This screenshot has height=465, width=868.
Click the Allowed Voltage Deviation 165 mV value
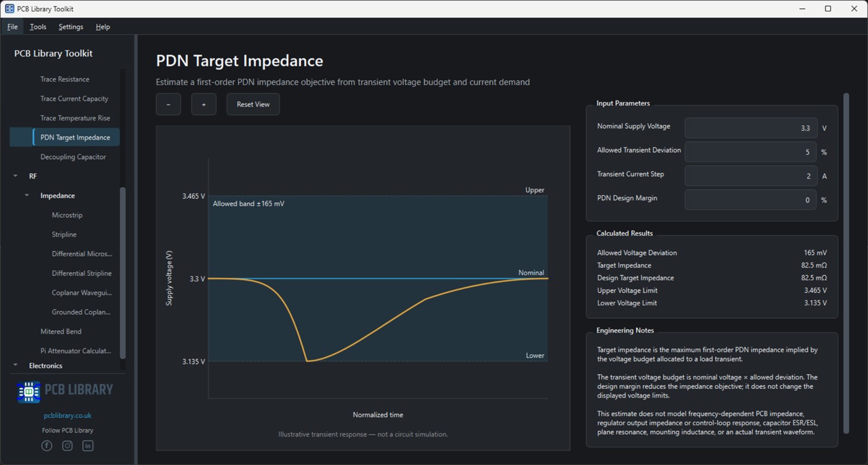(x=815, y=253)
